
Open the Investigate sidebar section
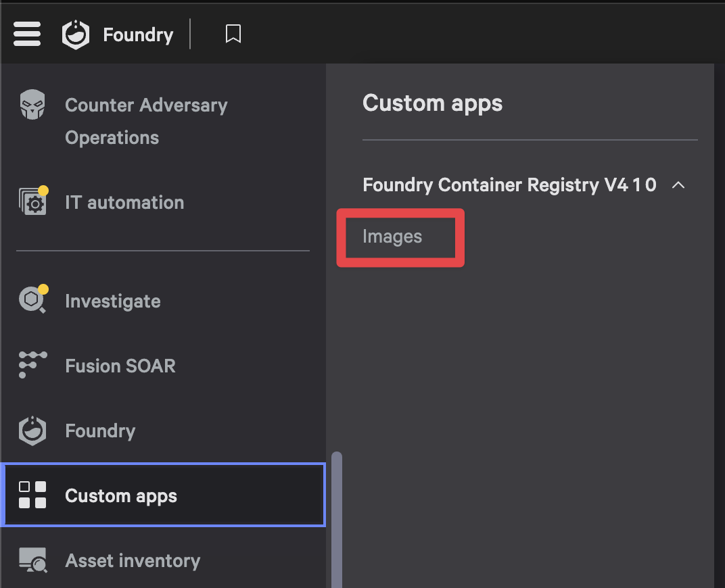click(x=113, y=301)
